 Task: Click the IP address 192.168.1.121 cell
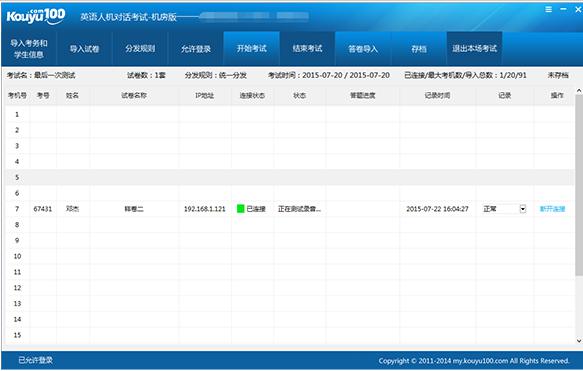click(204, 209)
